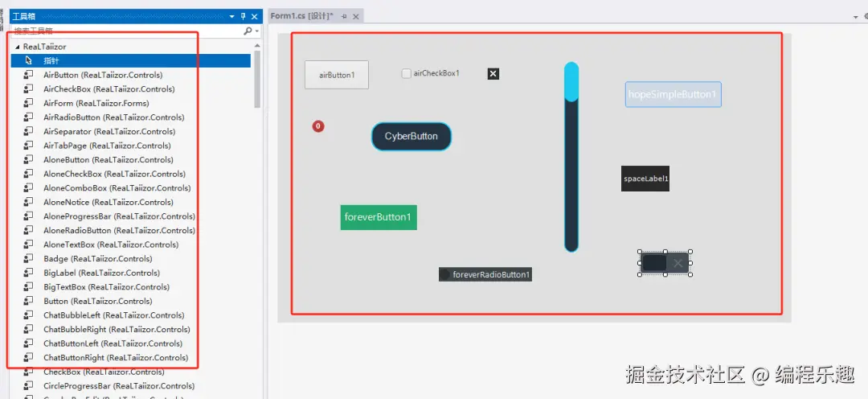Open the document tabs overflow dropdown
The height and width of the screenshot is (399, 868).
tap(856, 17)
